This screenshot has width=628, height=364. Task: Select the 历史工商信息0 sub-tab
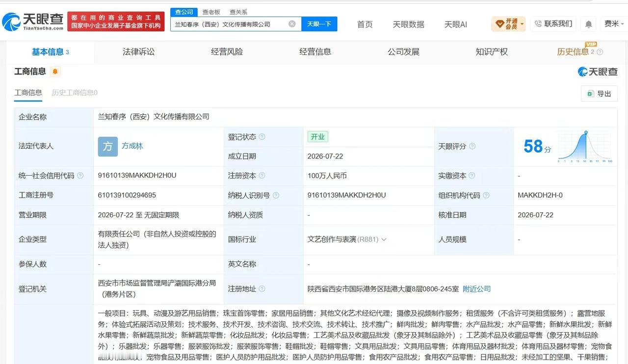tap(75, 93)
